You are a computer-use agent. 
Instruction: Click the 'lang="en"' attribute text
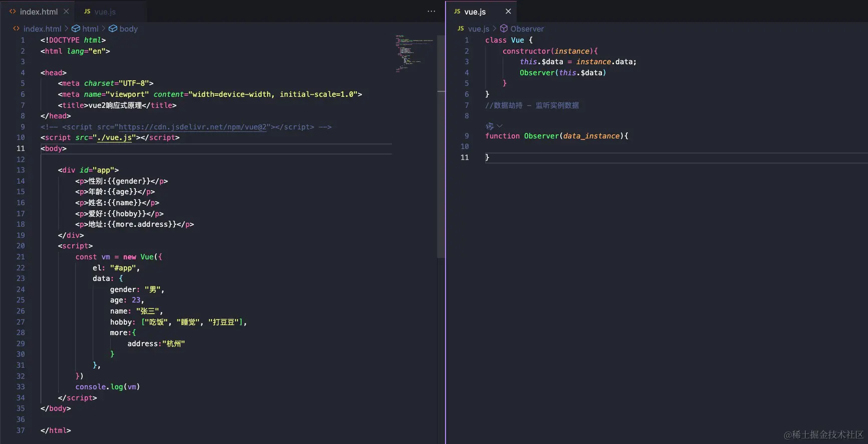point(86,51)
